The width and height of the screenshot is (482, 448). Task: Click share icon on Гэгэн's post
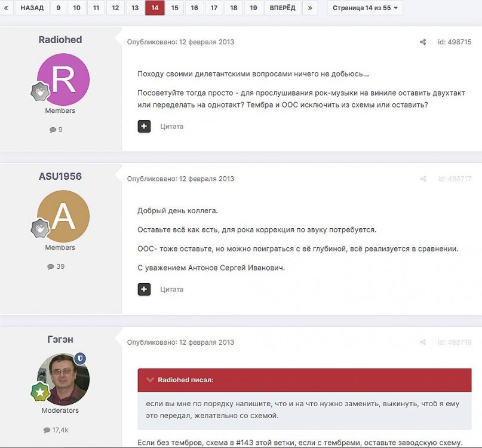(423, 343)
